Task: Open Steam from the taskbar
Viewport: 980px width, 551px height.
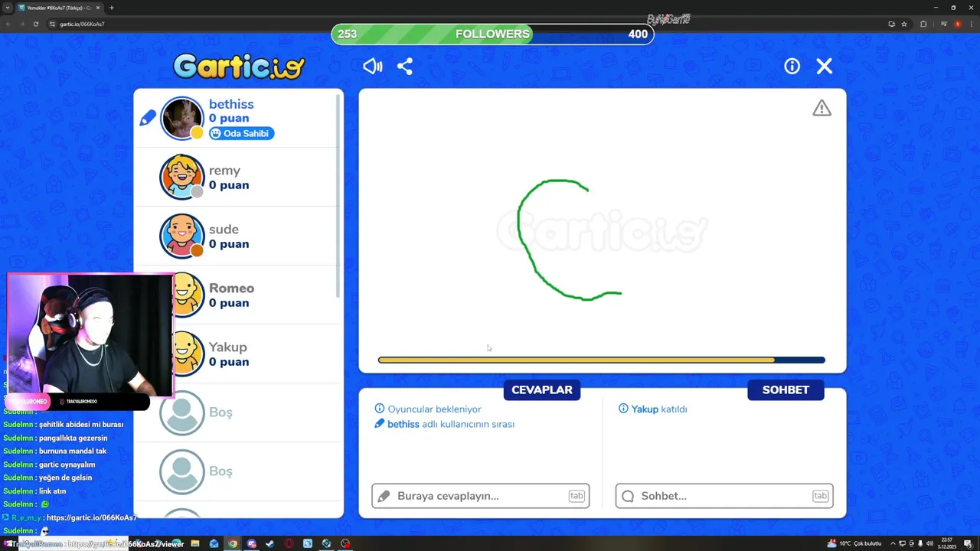Action: (x=269, y=543)
